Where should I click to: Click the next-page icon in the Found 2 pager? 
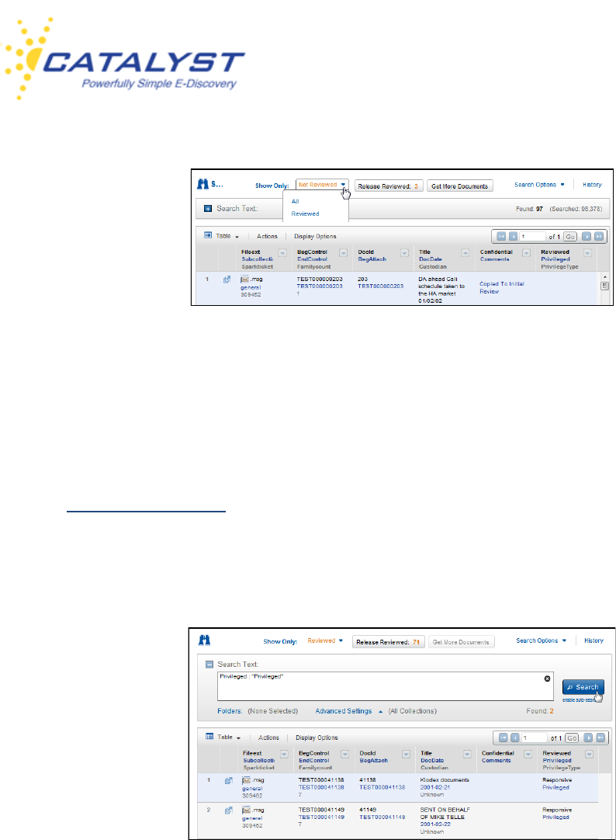(588, 738)
